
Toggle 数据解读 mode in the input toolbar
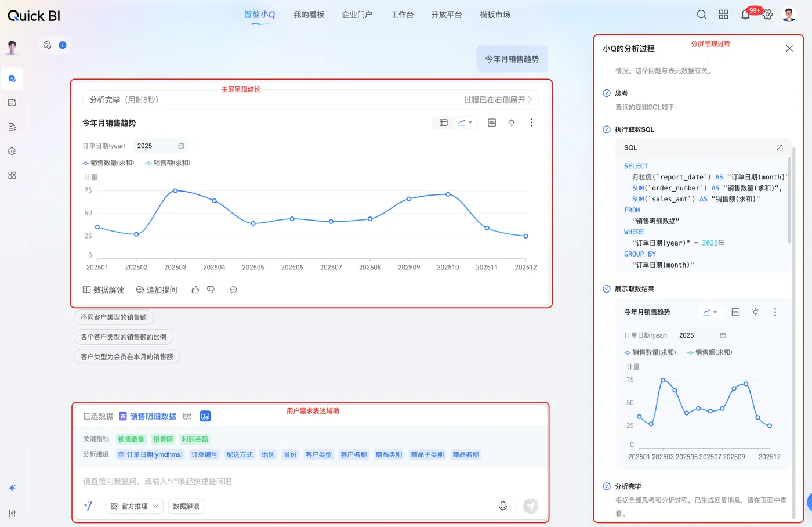[186, 506]
